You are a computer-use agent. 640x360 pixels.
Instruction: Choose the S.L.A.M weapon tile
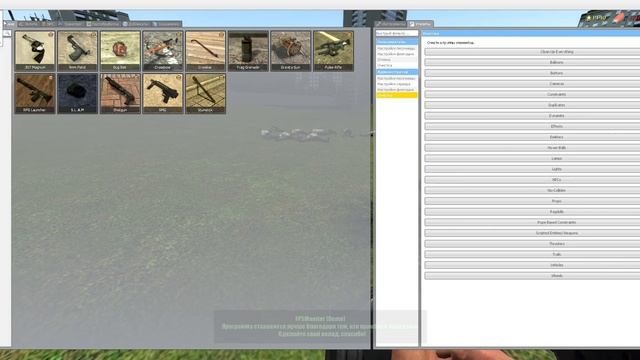[x=77, y=93]
